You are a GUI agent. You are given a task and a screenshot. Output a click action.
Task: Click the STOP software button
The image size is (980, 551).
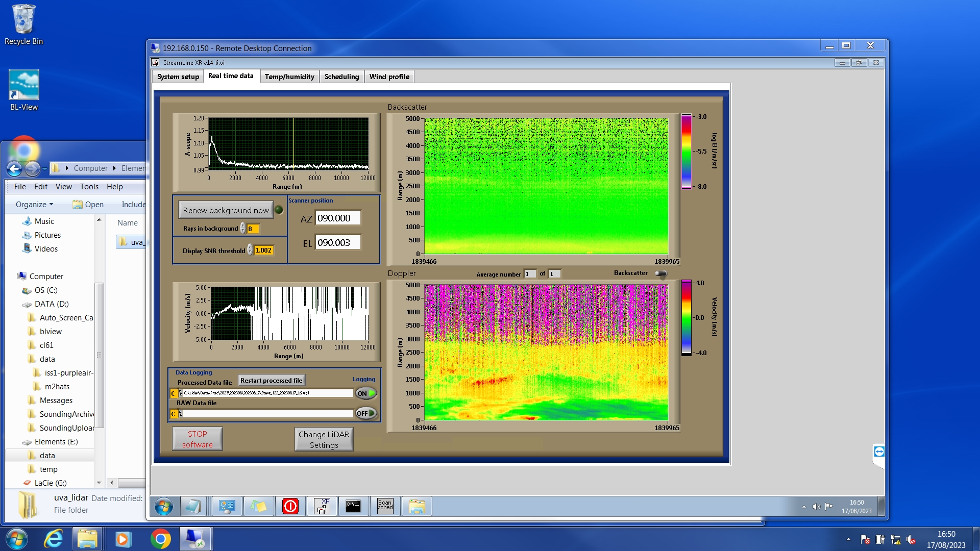click(197, 439)
